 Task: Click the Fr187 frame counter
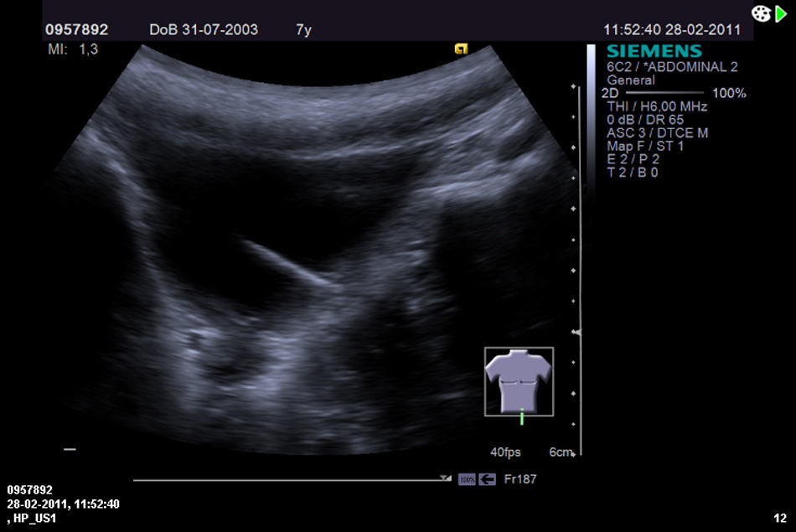tap(520, 479)
